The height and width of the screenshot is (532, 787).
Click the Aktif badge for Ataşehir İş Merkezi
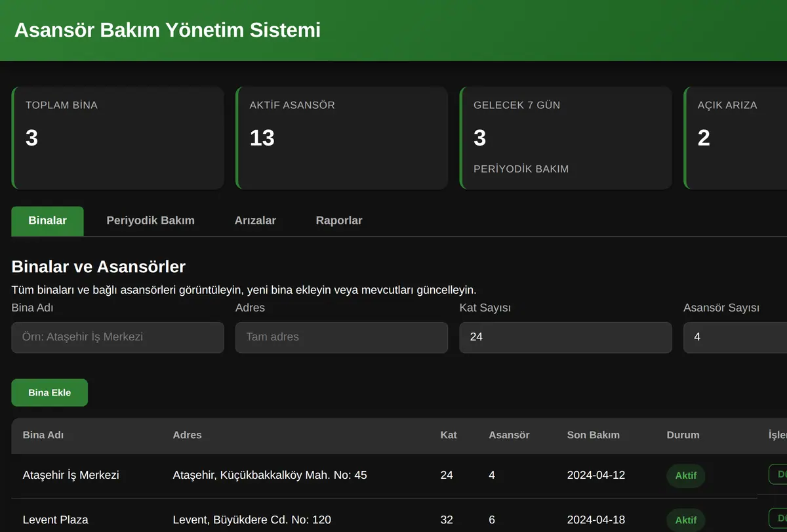click(x=686, y=476)
